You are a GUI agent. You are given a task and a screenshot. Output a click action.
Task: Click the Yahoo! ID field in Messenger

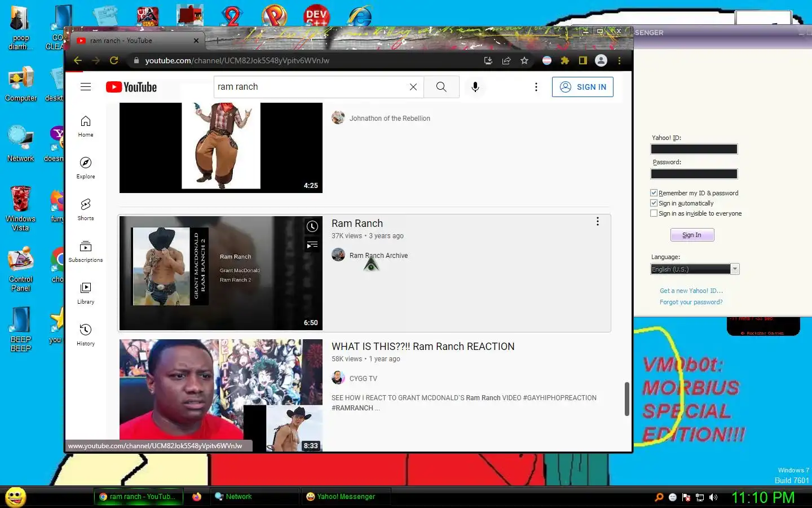click(694, 149)
